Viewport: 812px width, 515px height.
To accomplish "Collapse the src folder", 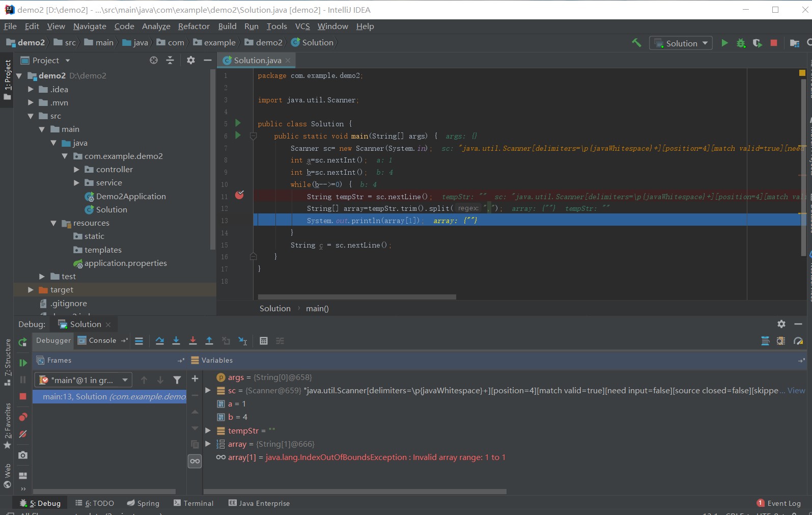I will 31,116.
